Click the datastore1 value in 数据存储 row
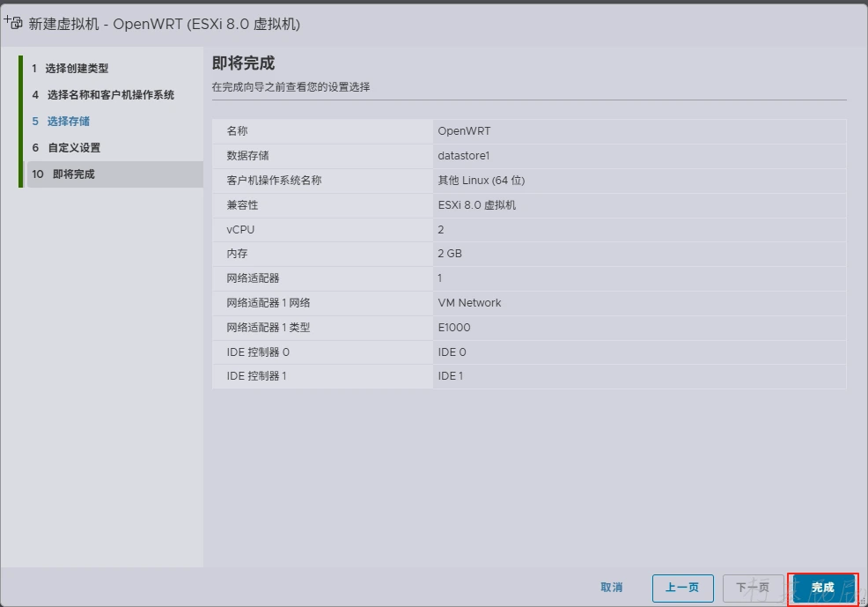868x607 pixels. 463,156
